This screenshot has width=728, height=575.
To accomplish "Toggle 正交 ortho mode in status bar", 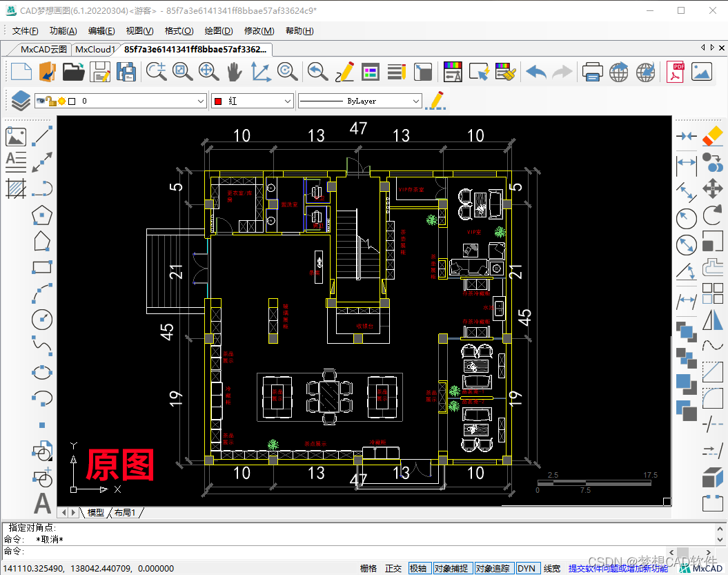I will click(393, 569).
